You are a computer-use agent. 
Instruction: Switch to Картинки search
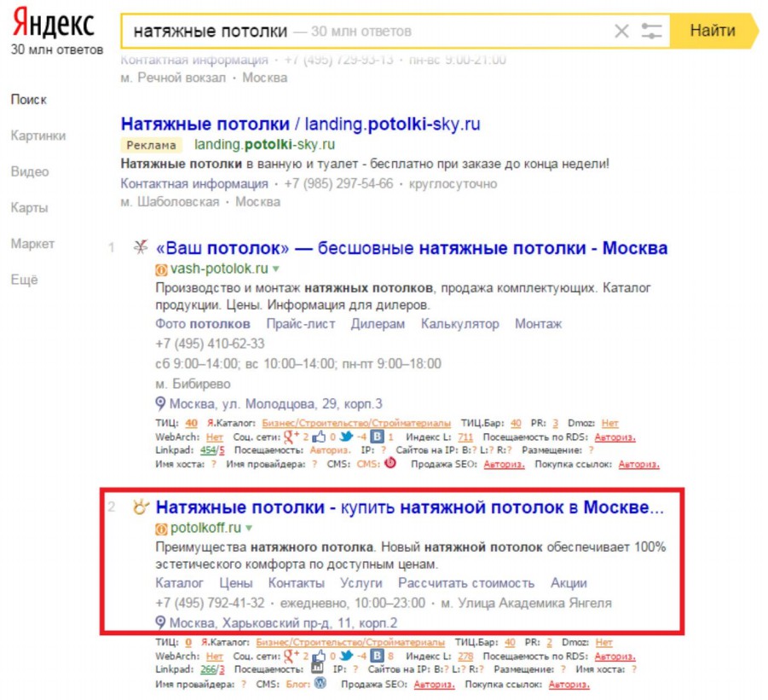click(x=38, y=136)
